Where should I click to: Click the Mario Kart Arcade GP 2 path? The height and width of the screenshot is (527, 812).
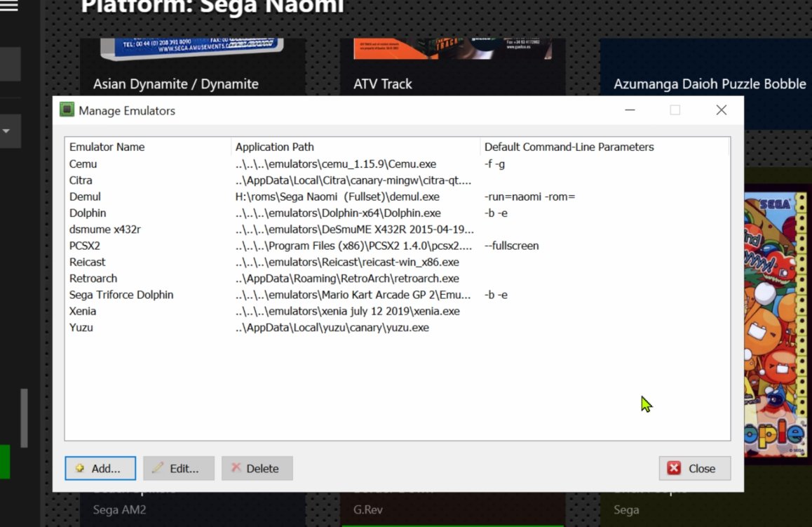tap(353, 295)
